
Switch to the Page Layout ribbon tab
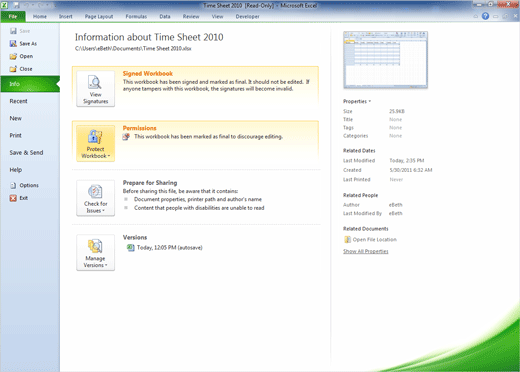coord(99,16)
